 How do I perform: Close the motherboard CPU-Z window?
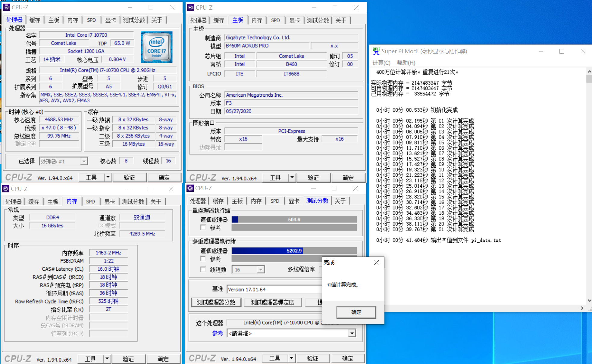coord(356,8)
